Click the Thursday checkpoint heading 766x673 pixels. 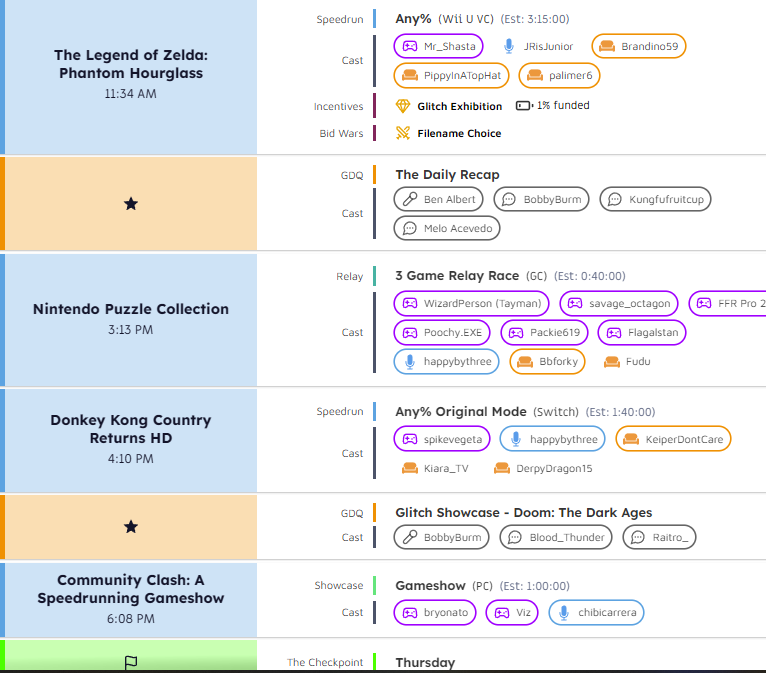(x=425, y=662)
